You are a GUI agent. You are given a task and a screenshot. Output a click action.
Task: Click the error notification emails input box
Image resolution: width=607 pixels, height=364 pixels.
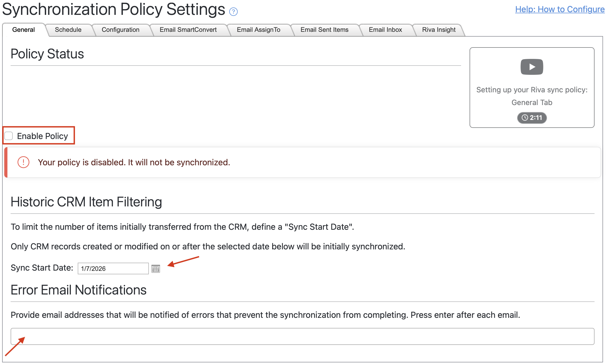tap(302, 336)
